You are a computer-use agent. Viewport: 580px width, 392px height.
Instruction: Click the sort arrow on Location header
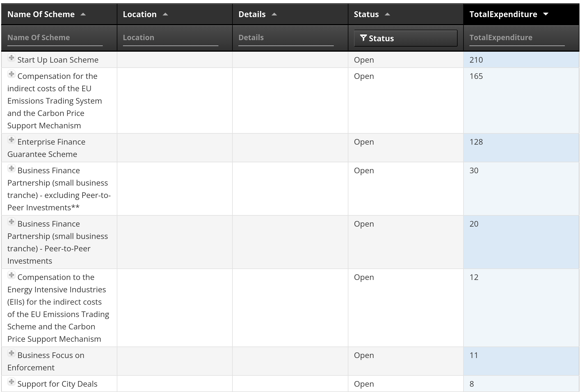165,13
